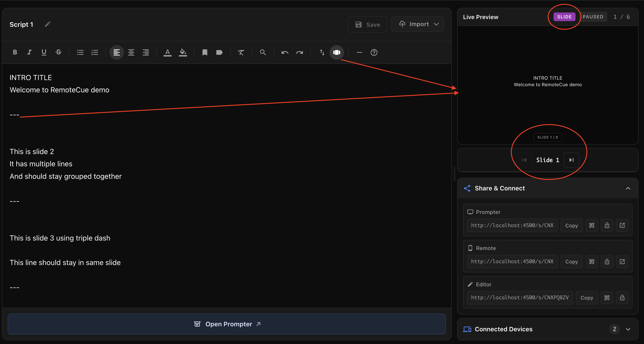644x344 pixels.
Task: Apply strikethrough formatting
Action: click(x=59, y=52)
